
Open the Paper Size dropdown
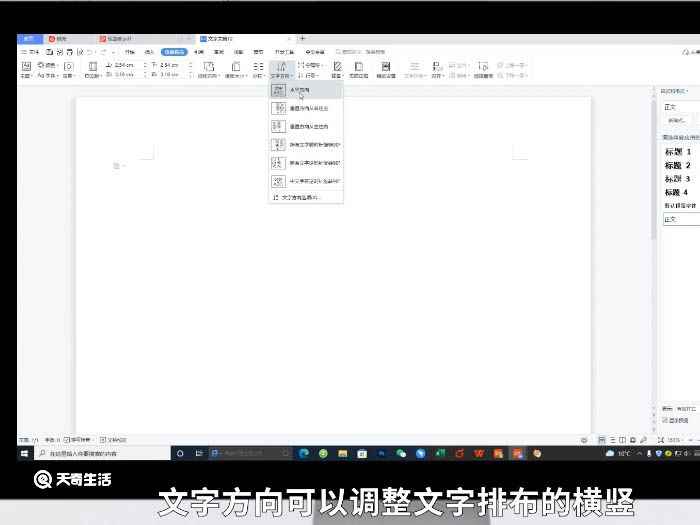tap(236, 70)
